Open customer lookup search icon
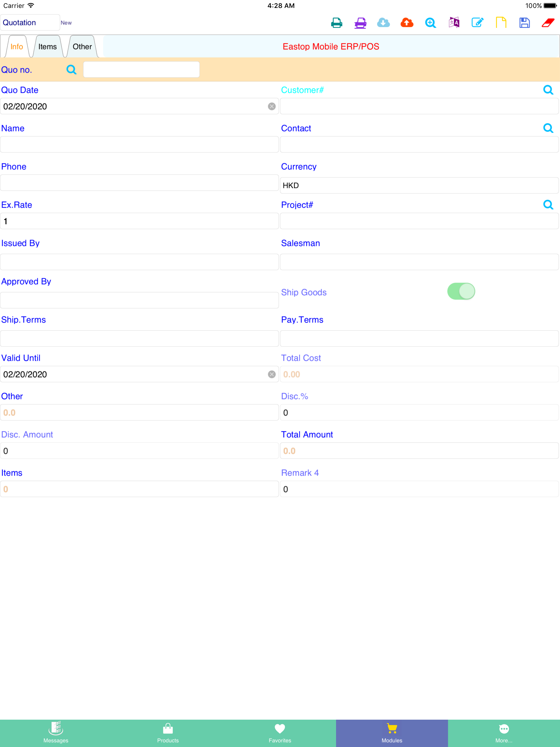The height and width of the screenshot is (747, 560). 548,90
